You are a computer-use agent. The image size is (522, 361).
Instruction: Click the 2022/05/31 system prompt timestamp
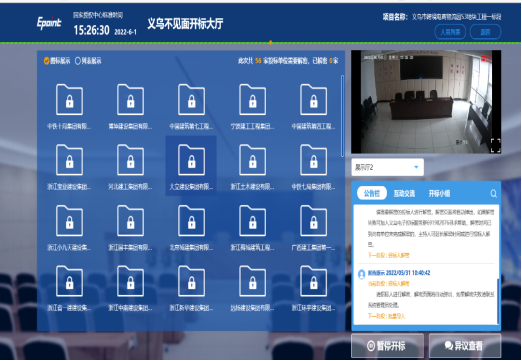pos(408,273)
